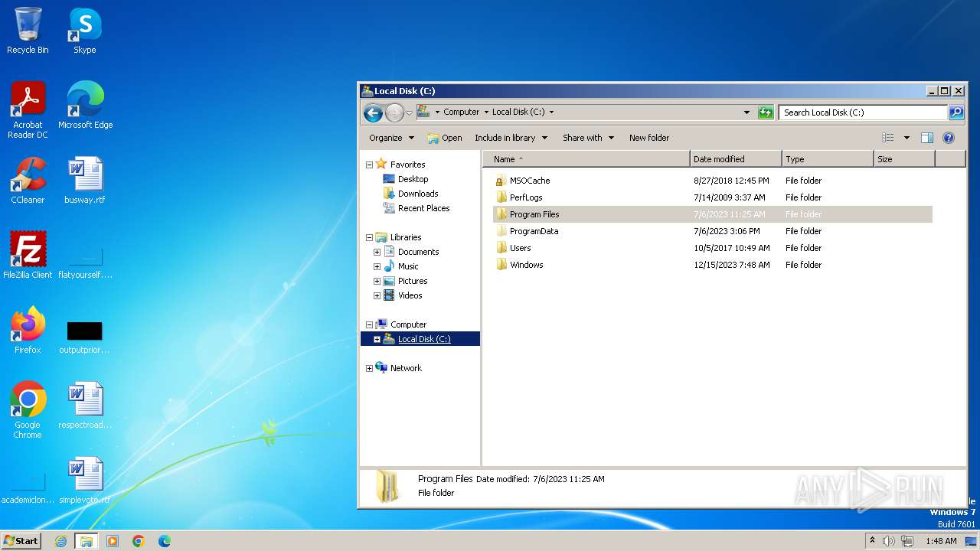Open Edge from the taskbar
Viewport: 980px width, 551px height.
[x=165, y=541]
